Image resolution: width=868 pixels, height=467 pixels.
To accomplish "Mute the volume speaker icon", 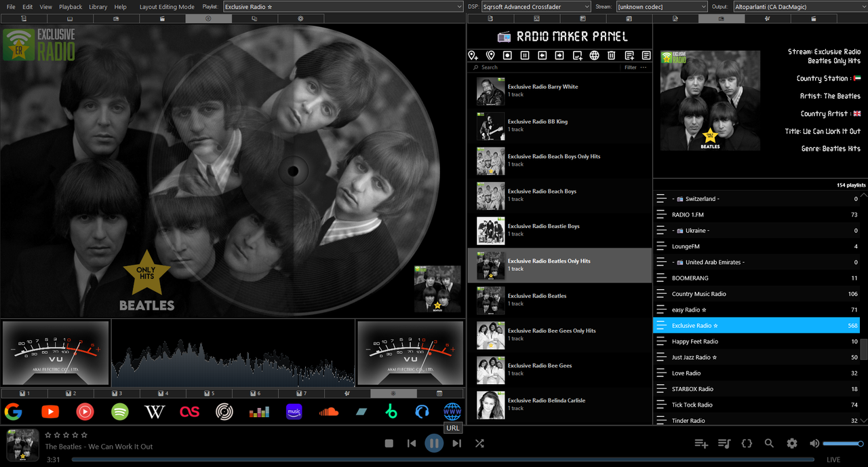I will coord(814,443).
